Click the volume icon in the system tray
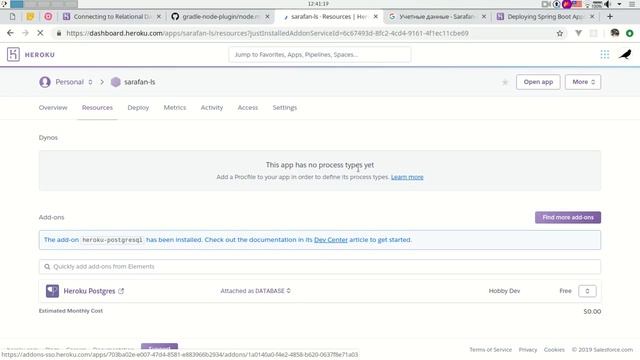The width and height of the screenshot is (640, 360). coord(608,4)
